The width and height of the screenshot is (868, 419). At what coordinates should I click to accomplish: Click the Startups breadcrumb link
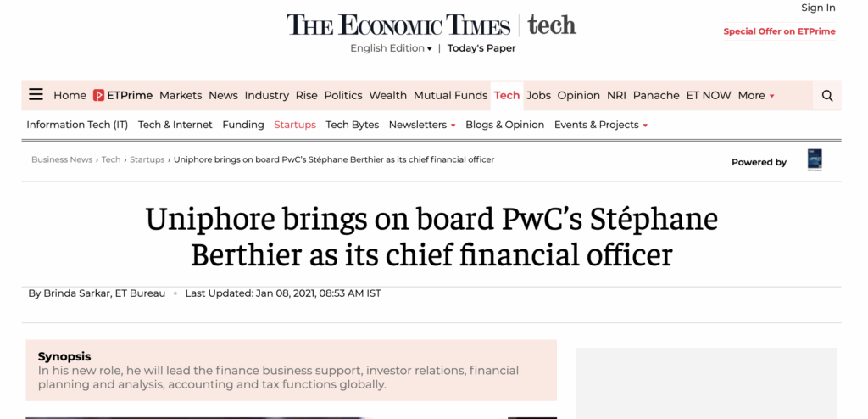click(x=147, y=159)
